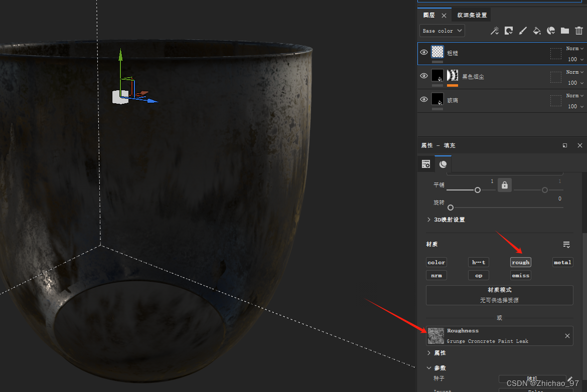Click the 材质模式 resource button
This screenshot has height=392, width=587.
(x=499, y=295)
